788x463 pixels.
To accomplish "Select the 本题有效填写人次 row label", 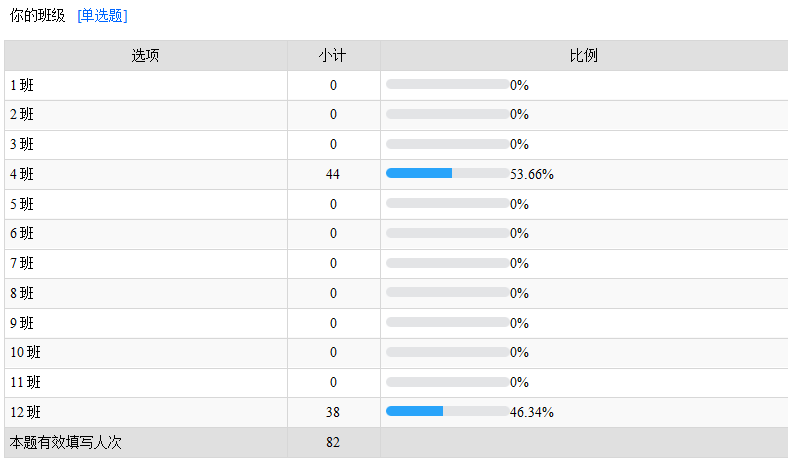I will coord(65,442).
